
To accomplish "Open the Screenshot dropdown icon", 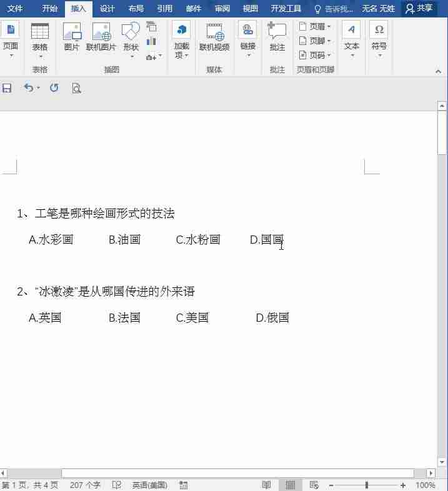I will [x=154, y=57].
